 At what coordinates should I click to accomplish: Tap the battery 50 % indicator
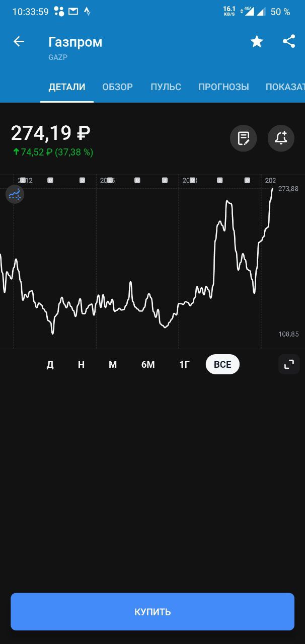point(280,12)
